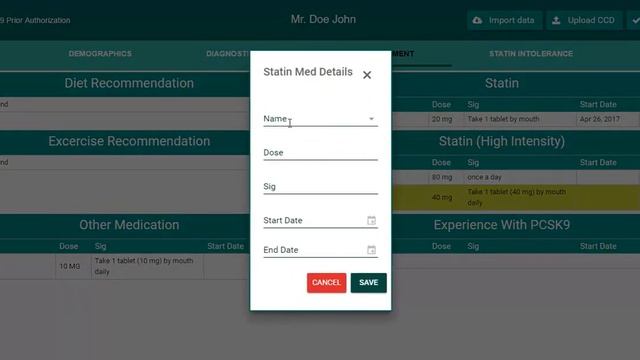Click the Excercise Recommendation section header
Viewport: 640px width, 360px height.
click(x=129, y=141)
